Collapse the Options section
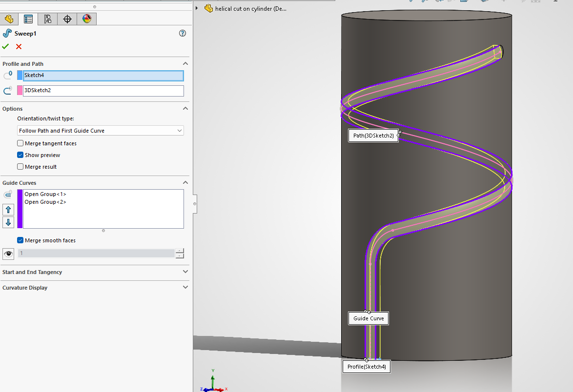This screenshot has width=573, height=392. coord(185,109)
